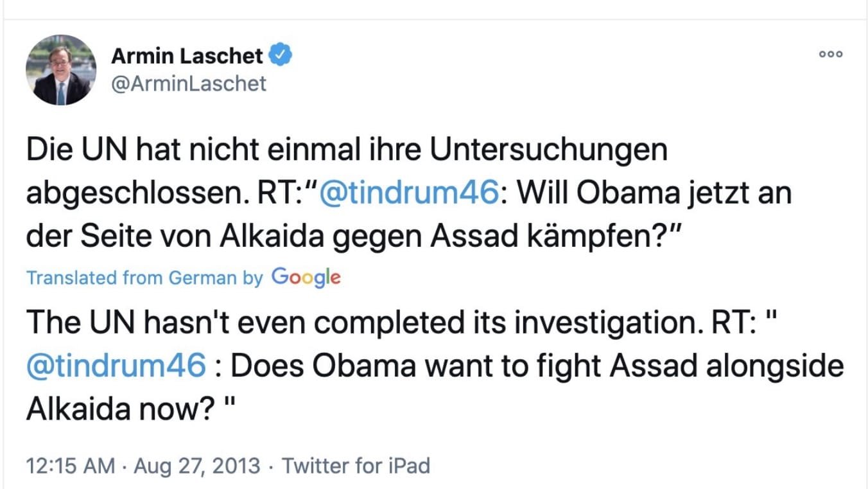Click 'Alkaida now?' in the translated text
868x489 pixels.
click(x=119, y=409)
